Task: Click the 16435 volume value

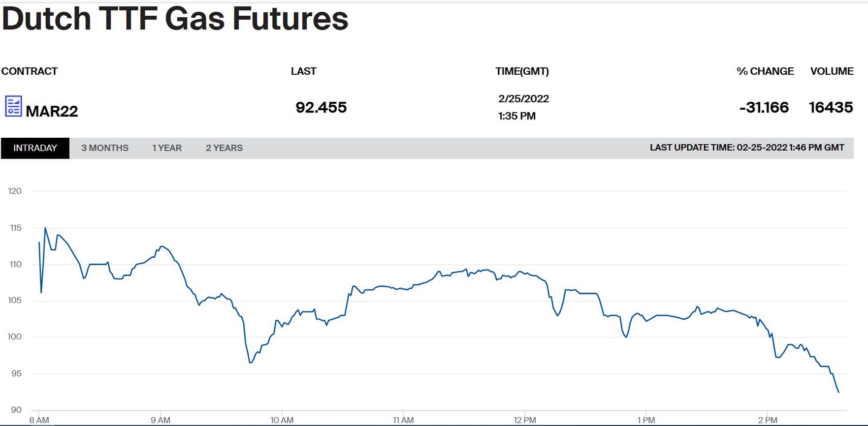Action: [x=831, y=107]
